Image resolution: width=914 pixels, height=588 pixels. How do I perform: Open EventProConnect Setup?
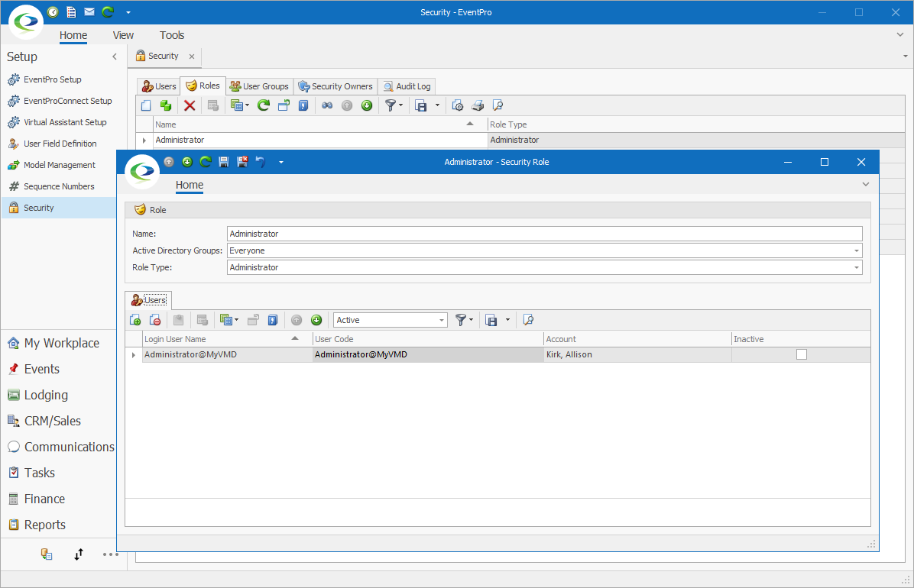pyautogui.click(x=67, y=101)
